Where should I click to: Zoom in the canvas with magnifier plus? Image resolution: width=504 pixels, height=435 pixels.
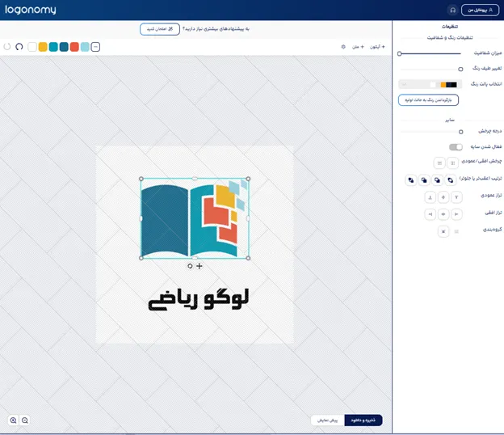coord(13,420)
